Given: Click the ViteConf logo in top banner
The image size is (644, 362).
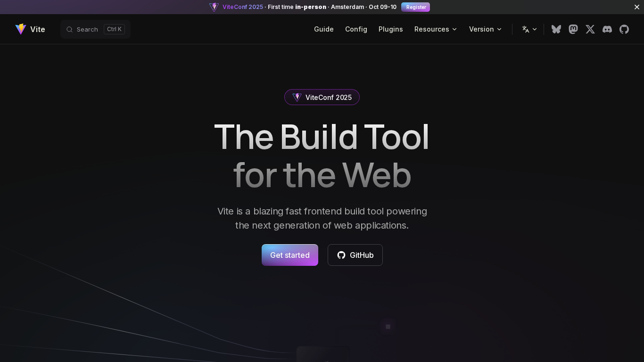Looking at the screenshot, I should [x=214, y=7].
